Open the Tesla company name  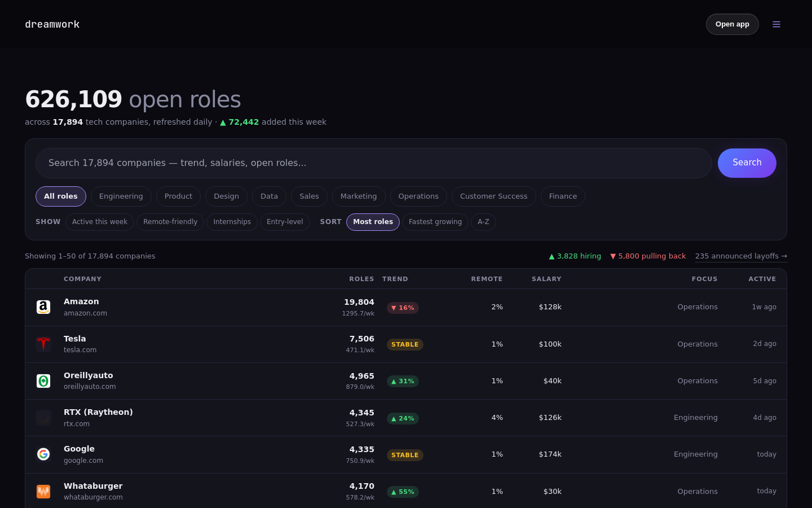[x=75, y=339]
